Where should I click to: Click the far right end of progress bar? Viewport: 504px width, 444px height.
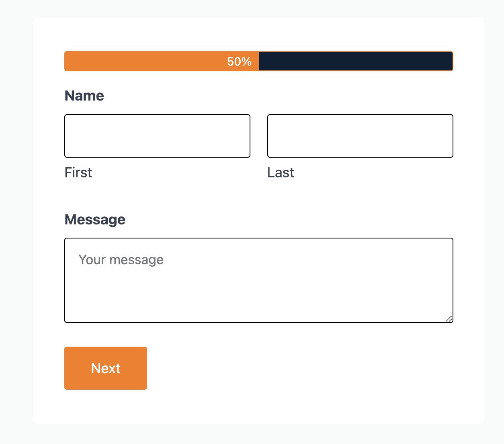pos(451,61)
